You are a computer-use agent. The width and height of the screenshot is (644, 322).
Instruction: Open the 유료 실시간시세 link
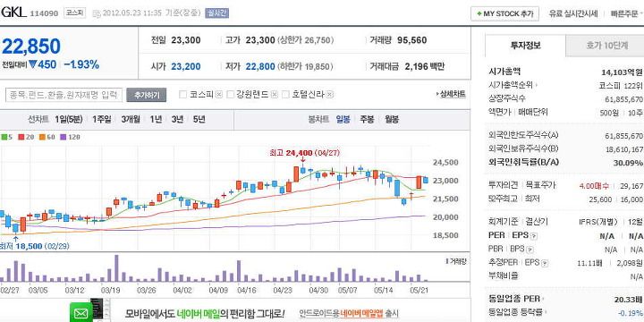[573, 13]
